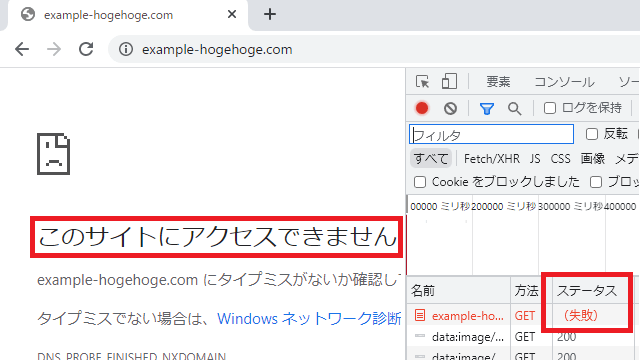Click the browser back arrow
The width and height of the screenshot is (640, 360).
pos(22,49)
